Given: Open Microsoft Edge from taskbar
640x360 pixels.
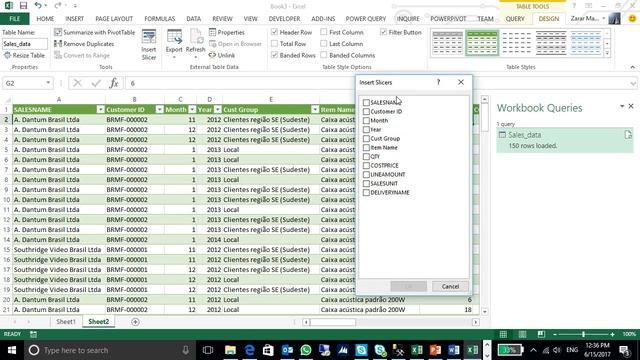Looking at the screenshot, I should 249,350.
